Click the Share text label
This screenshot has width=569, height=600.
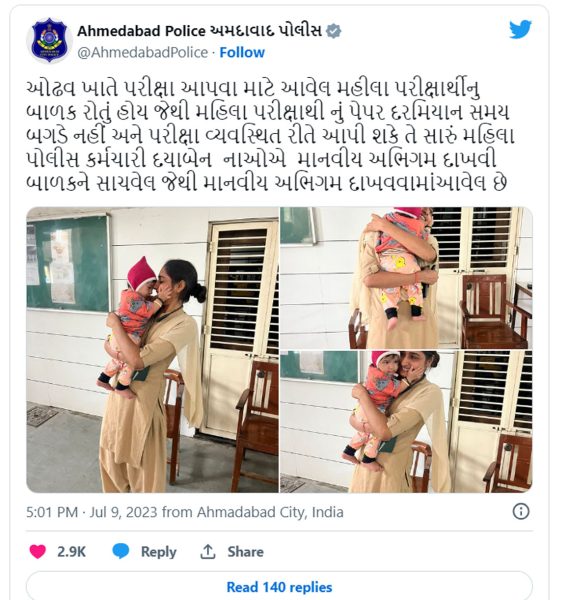coord(245,552)
